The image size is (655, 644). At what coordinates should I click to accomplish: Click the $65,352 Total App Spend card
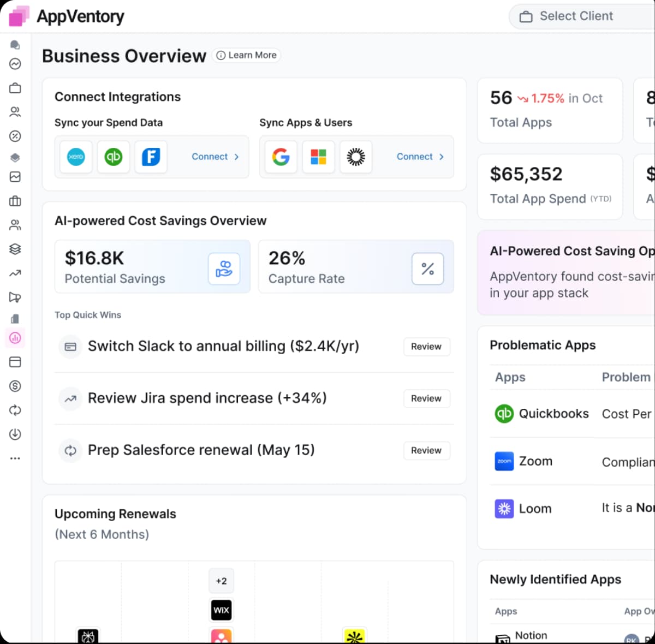[550, 187]
